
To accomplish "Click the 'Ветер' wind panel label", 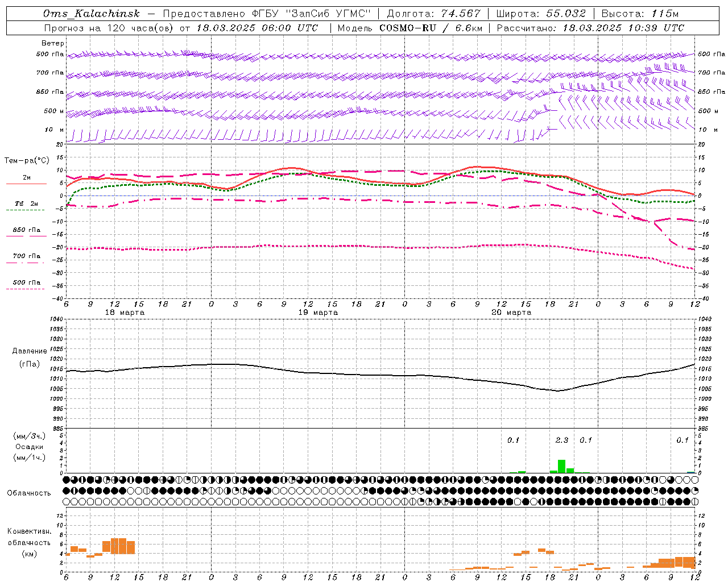I will point(53,43).
